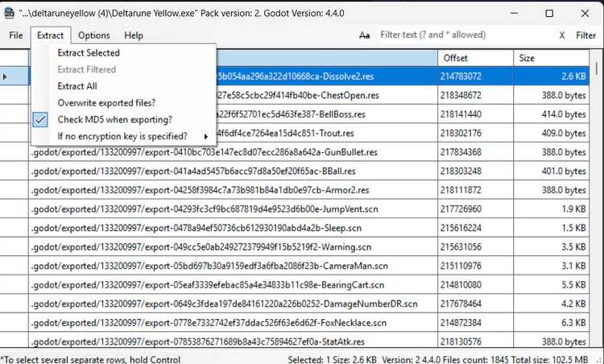Click the row selector arrow of first row
This screenshot has width=604, height=364.
(x=5, y=77)
